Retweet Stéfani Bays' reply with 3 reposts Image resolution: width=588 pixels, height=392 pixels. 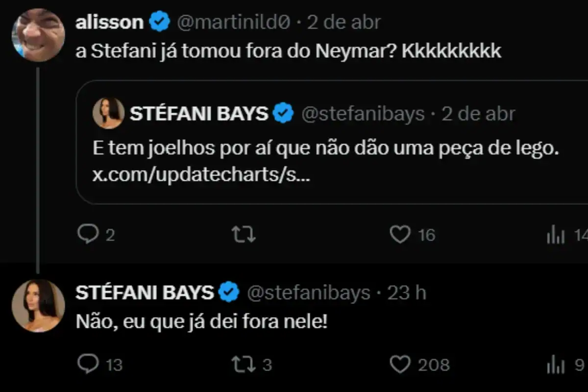pos(244,364)
